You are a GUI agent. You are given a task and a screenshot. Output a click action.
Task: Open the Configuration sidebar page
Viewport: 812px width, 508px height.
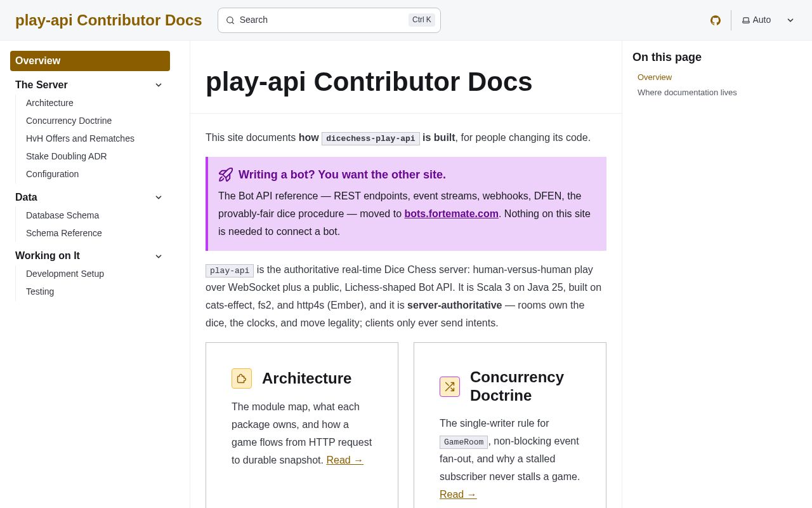pos(52,174)
